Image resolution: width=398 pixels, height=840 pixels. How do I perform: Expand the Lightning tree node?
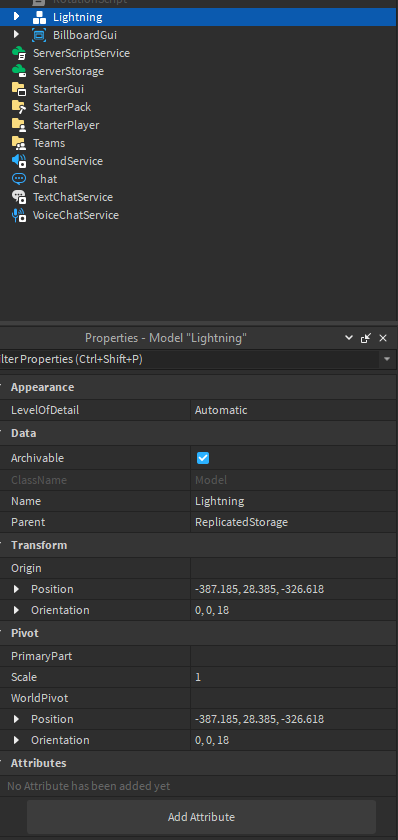click(16, 17)
